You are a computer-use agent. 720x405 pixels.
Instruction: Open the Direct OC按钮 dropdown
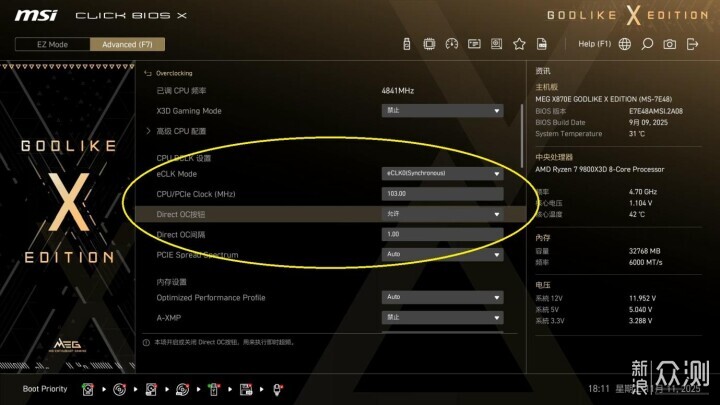click(442, 214)
